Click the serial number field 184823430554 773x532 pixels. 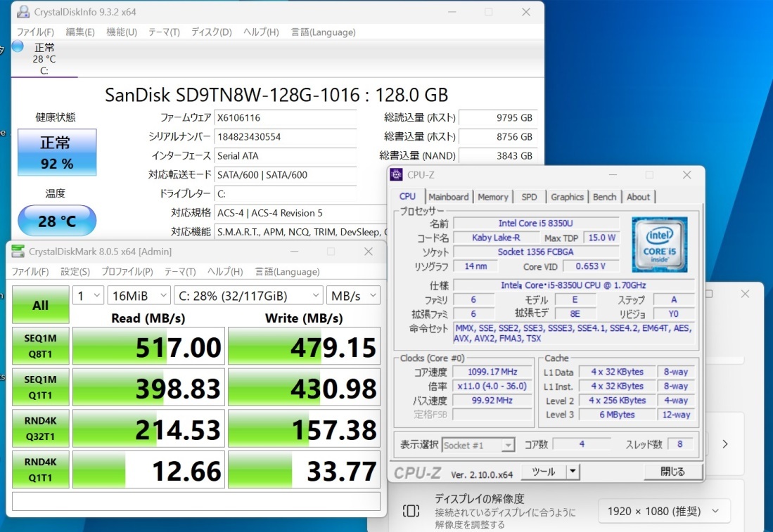point(286,136)
